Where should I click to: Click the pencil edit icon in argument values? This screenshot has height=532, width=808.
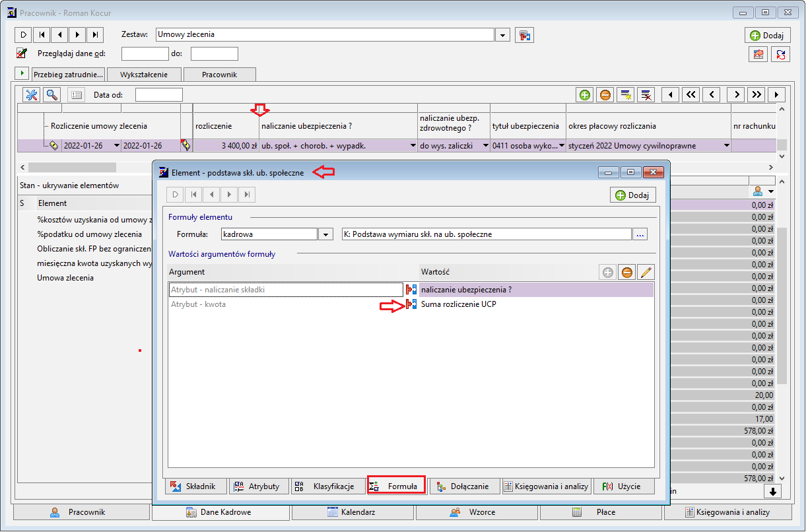646,272
